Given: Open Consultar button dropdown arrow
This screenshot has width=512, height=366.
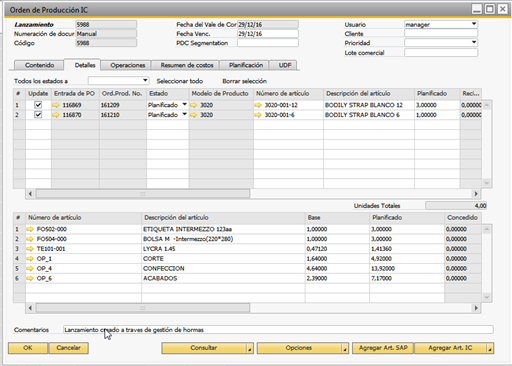Looking at the screenshot, I should point(250,348).
